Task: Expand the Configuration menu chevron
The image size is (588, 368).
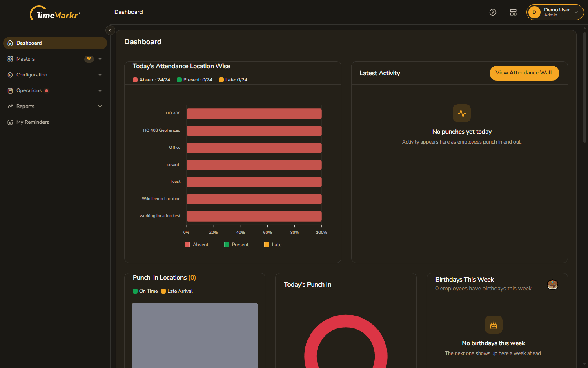Action: (x=100, y=75)
